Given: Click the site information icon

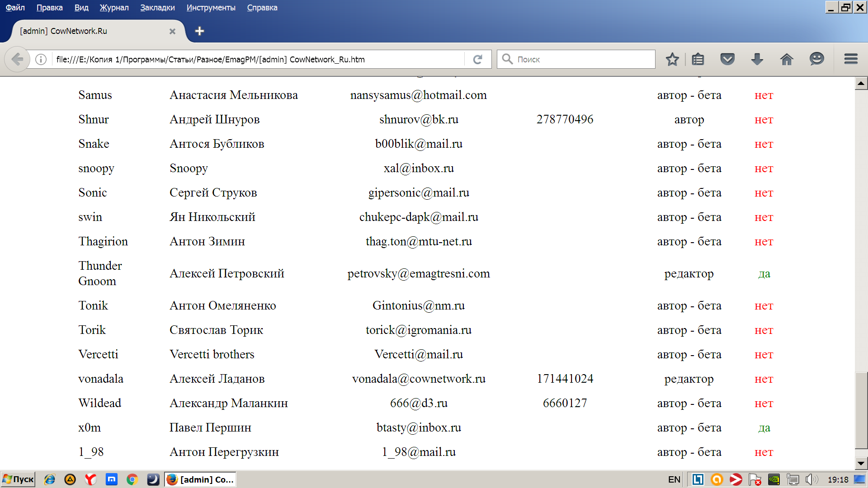Looking at the screenshot, I should click(x=41, y=59).
